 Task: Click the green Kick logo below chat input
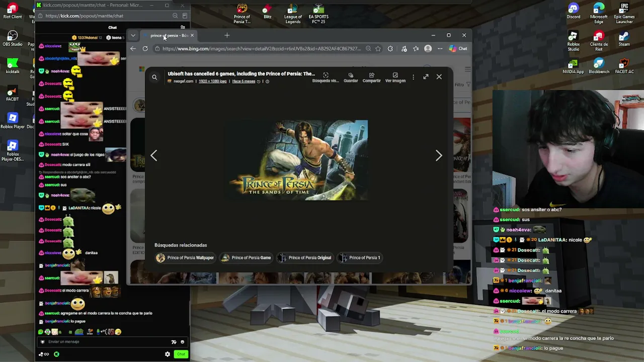(x=56, y=354)
